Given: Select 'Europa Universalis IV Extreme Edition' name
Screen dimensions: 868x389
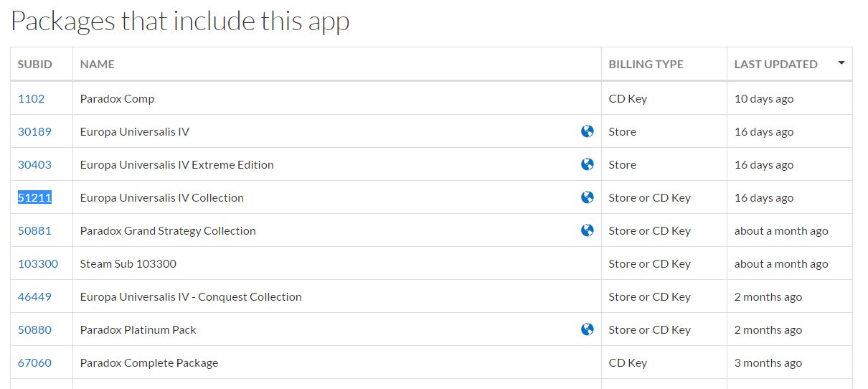Looking at the screenshot, I should click(x=177, y=164).
